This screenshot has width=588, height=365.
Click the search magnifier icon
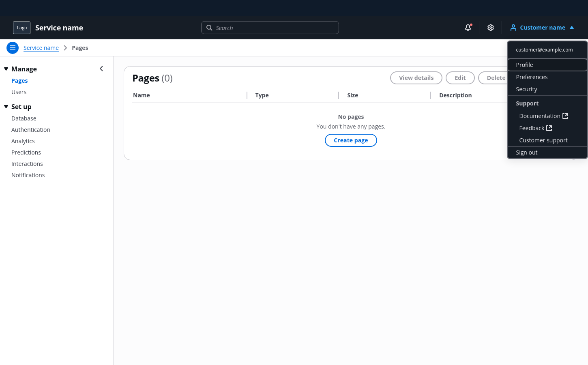pyautogui.click(x=209, y=28)
